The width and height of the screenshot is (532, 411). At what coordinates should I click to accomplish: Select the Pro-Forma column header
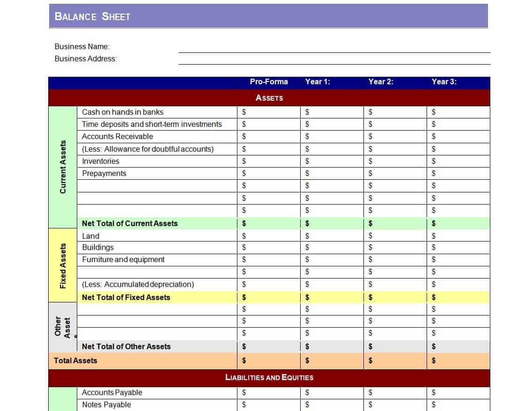click(x=269, y=82)
